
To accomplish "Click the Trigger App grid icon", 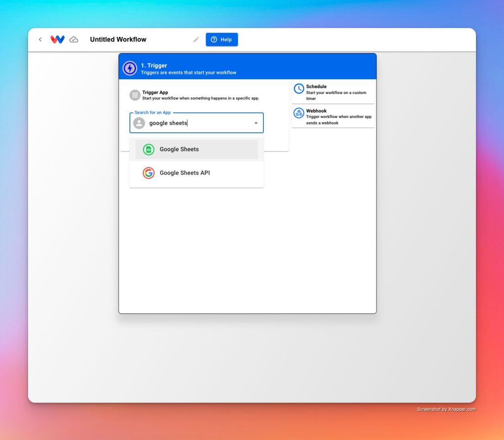I will tap(135, 95).
